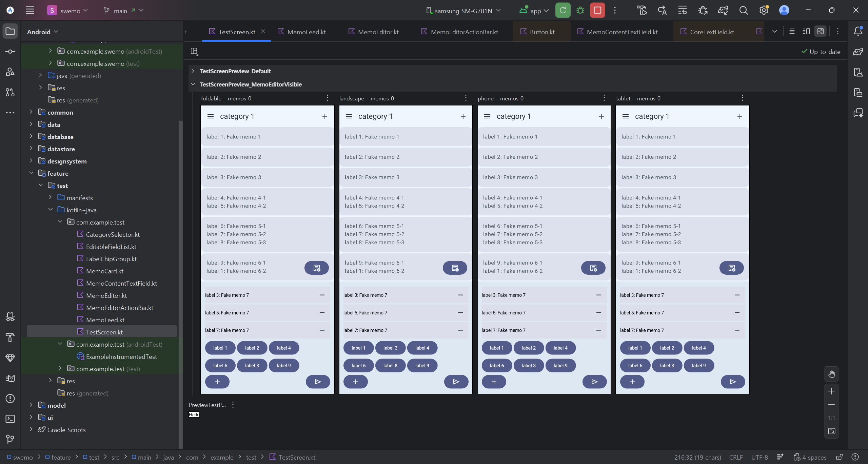Open the Commit tool window

coord(10,52)
